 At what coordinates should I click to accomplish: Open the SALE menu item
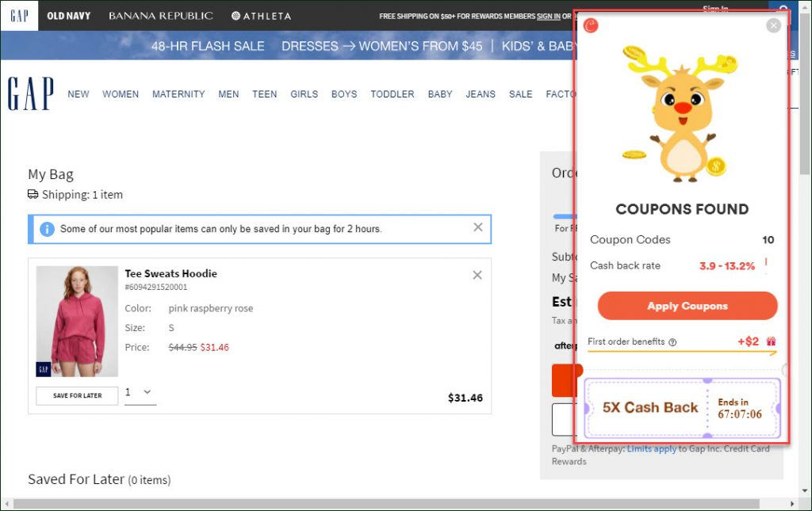(520, 94)
